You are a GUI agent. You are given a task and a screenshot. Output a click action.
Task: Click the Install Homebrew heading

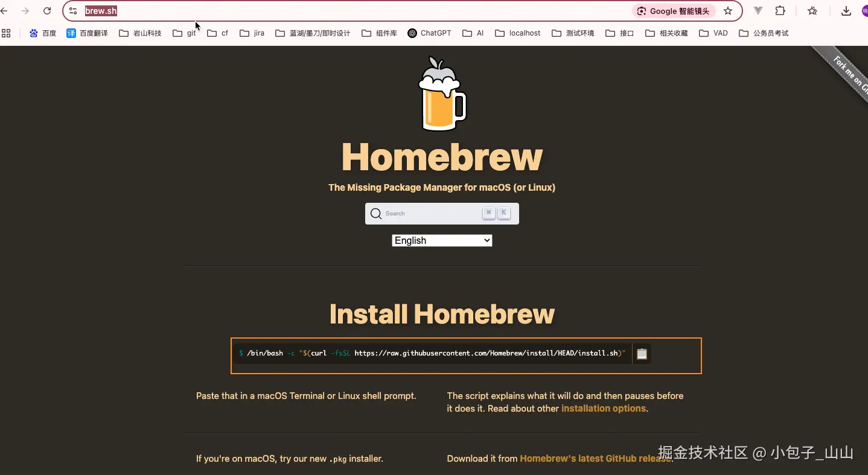tap(442, 314)
